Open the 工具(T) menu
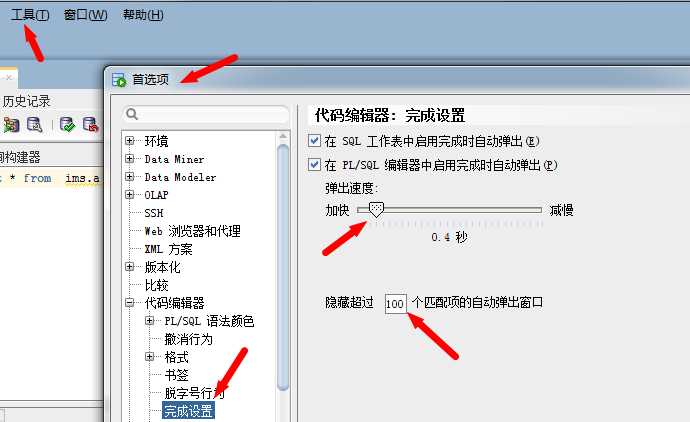 (x=30, y=15)
